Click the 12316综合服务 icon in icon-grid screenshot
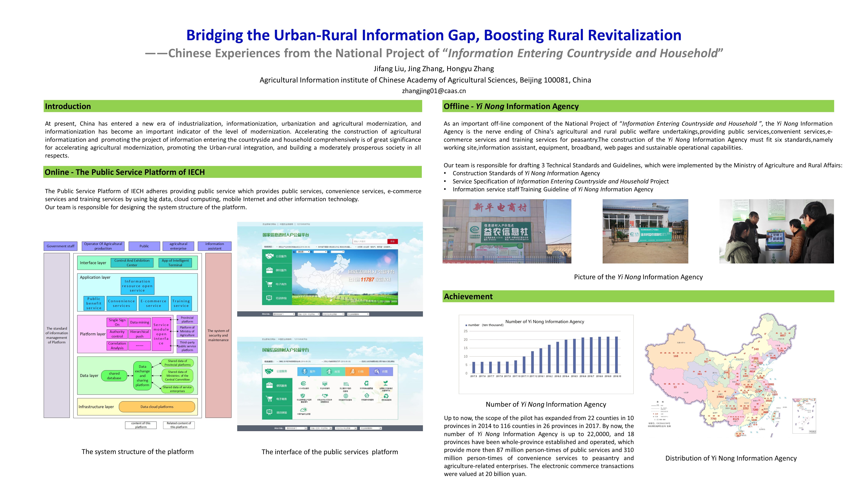 tap(303, 384)
